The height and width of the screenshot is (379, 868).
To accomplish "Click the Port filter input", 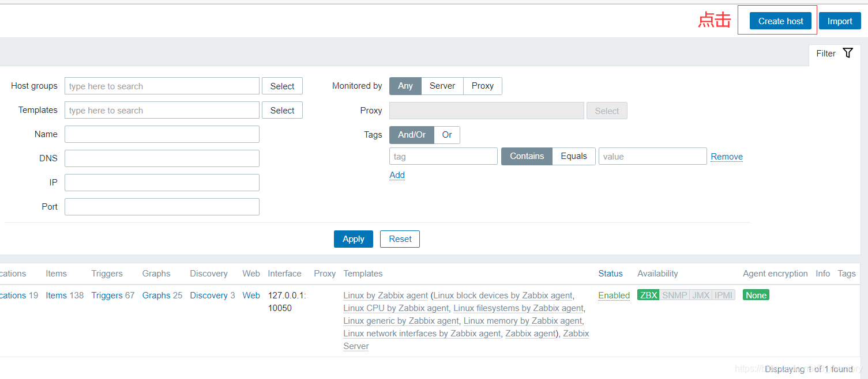I will click(162, 207).
